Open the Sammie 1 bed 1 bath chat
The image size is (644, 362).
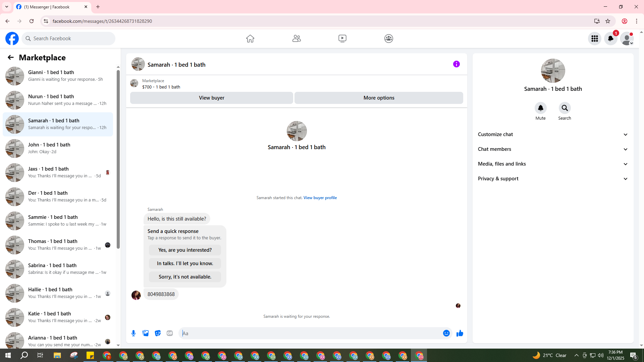tap(58, 221)
